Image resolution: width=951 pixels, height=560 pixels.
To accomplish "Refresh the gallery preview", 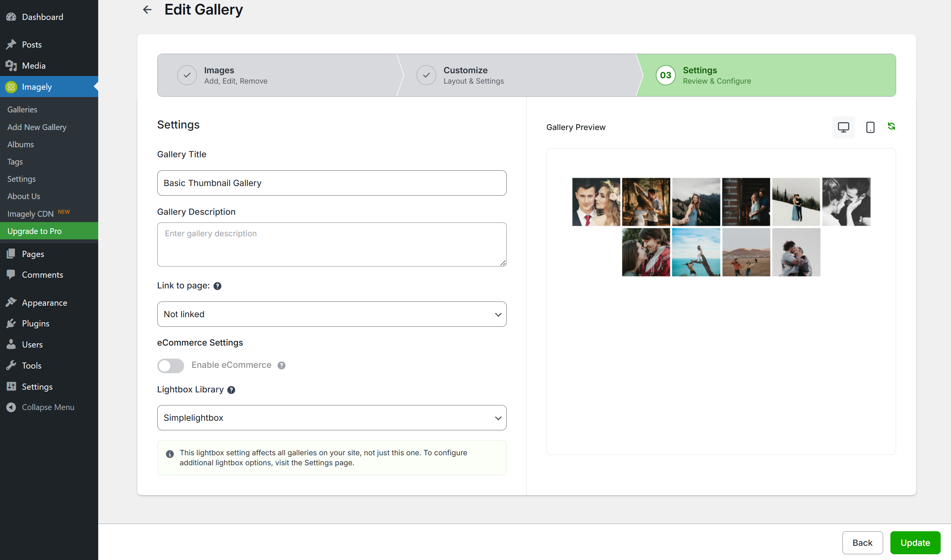I will (x=892, y=126).
